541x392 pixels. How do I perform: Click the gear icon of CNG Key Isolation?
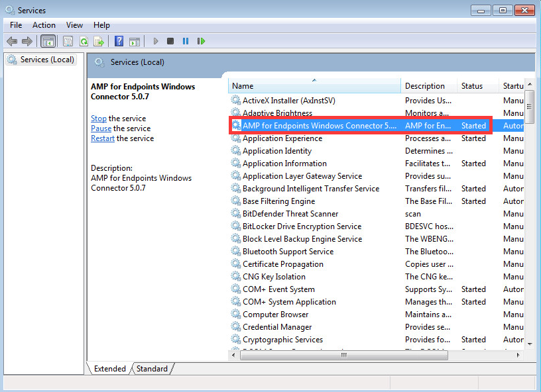236,277
